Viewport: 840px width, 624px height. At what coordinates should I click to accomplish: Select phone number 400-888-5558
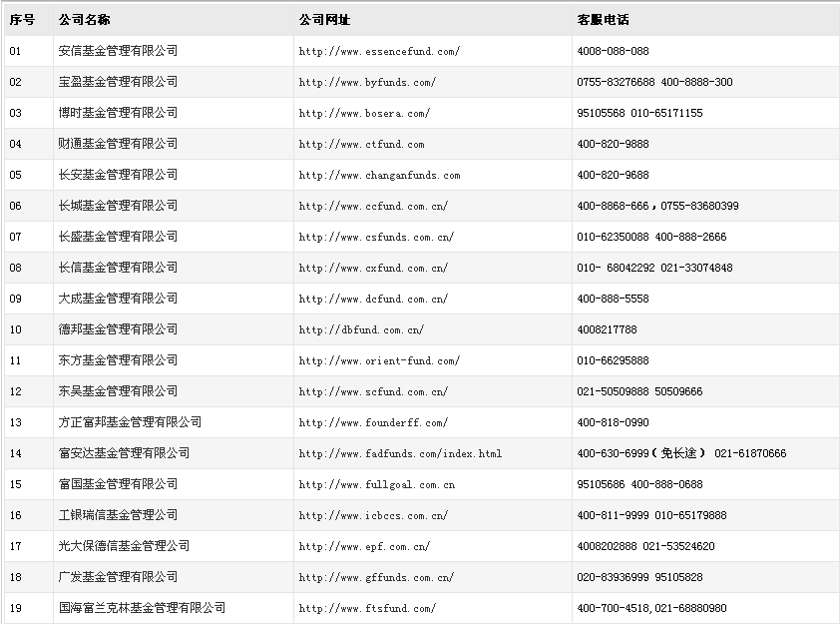click(613, 300)
